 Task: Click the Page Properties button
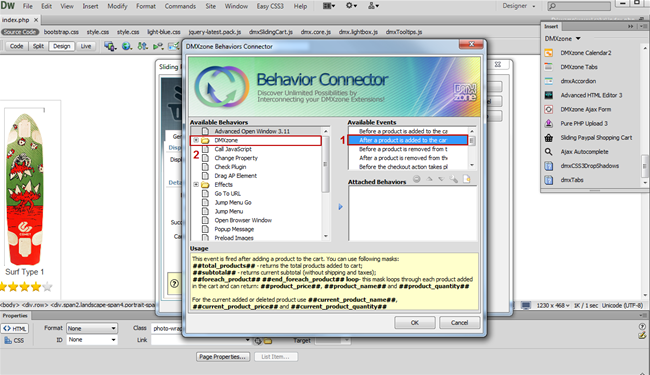coord(223,357)
